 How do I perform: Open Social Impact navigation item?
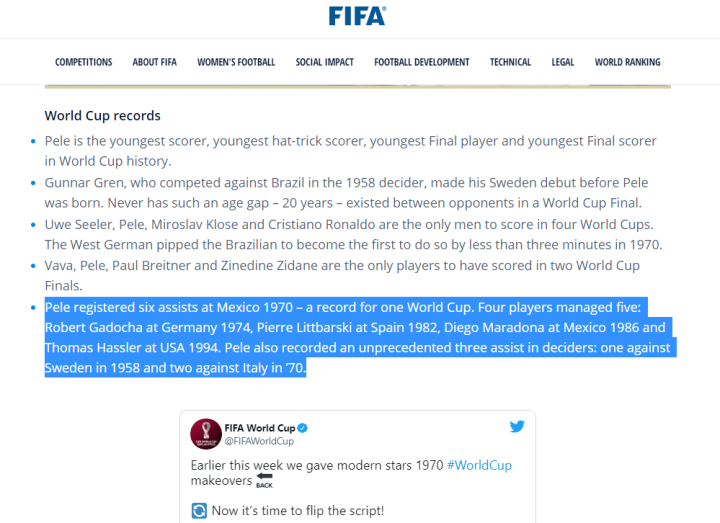324,62
